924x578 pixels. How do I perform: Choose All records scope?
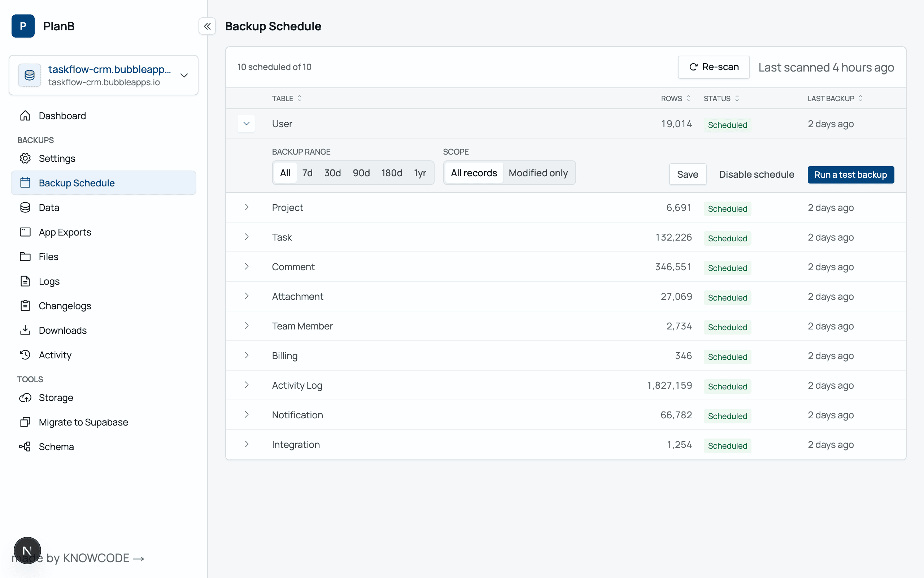pos(474,173)
